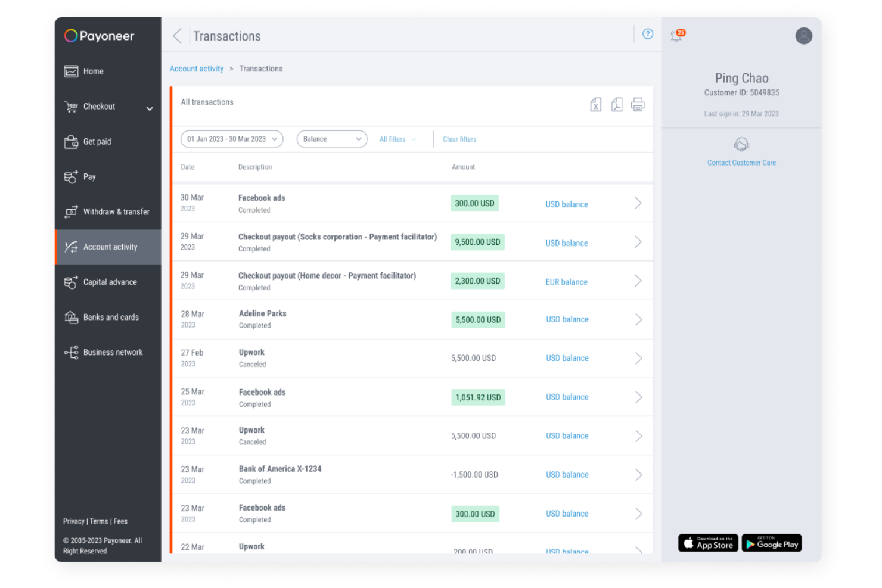Viewport: 882px width, 588px height.
Task: Print the transactions list
Action: pyautogui.click(x=638, y=105)
